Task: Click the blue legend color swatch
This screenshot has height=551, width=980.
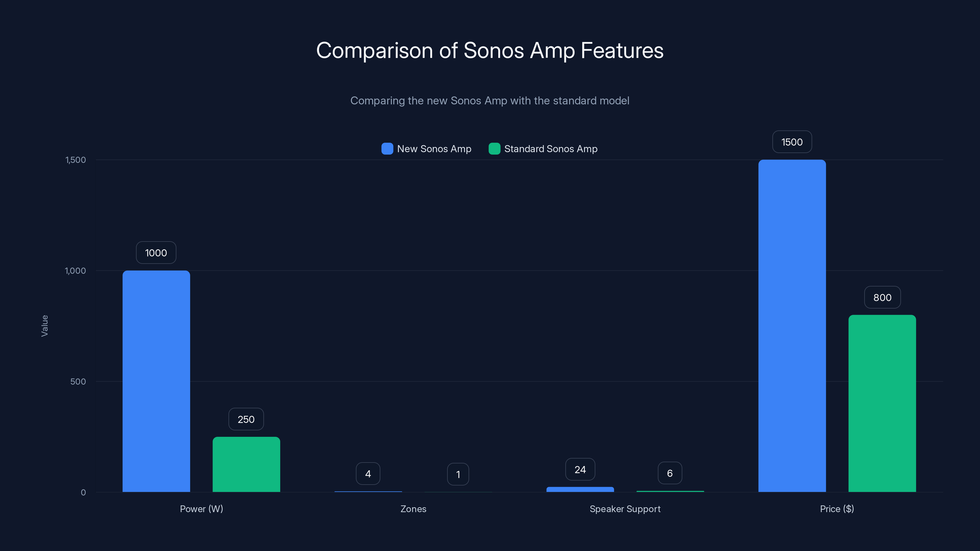Action: [387, 149]
